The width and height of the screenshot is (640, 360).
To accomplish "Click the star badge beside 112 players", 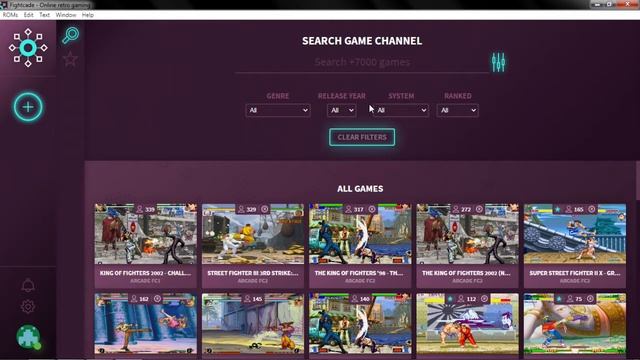I will tap(450, 299).
